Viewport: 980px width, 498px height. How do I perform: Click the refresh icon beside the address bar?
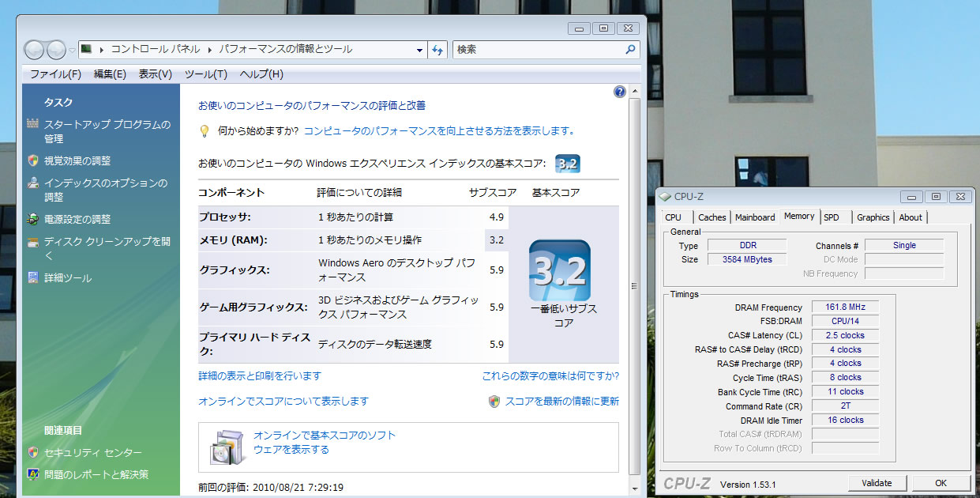pyautogui.click(x=437, y=50)
